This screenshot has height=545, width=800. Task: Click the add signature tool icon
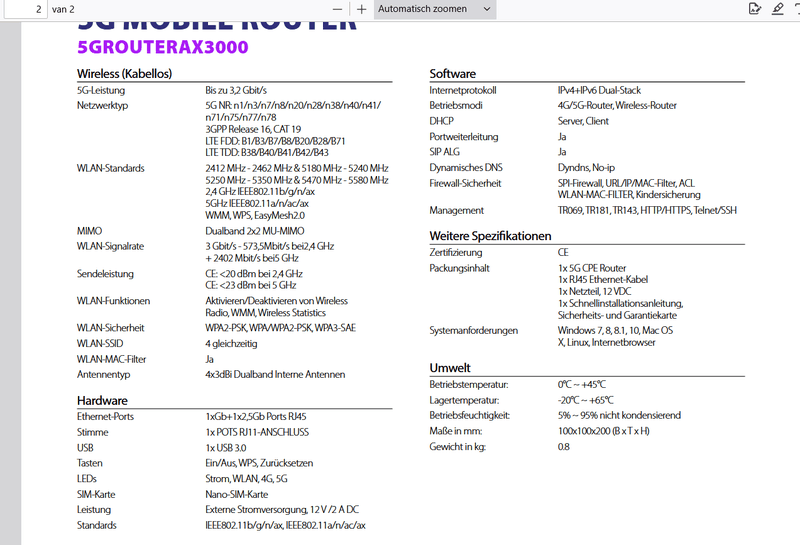coord(755,9)
